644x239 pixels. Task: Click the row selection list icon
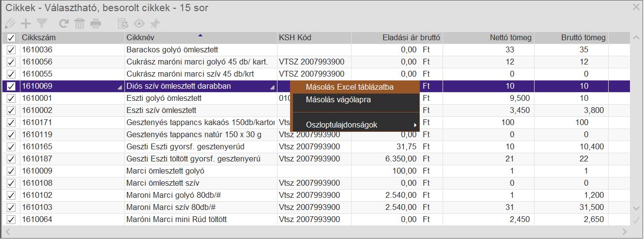(123, 23)
